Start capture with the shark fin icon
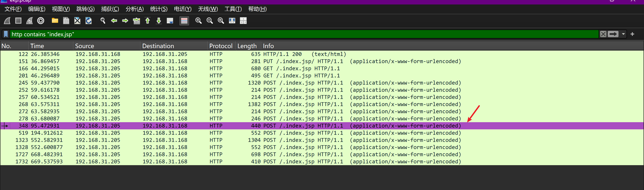 [7, 21]
